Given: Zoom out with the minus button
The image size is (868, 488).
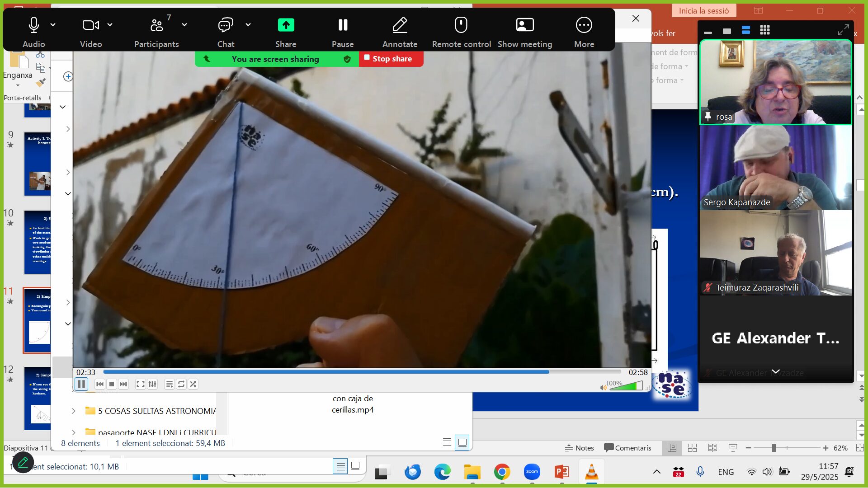Looking at the screenshot, I should click(x=748, y=448).
